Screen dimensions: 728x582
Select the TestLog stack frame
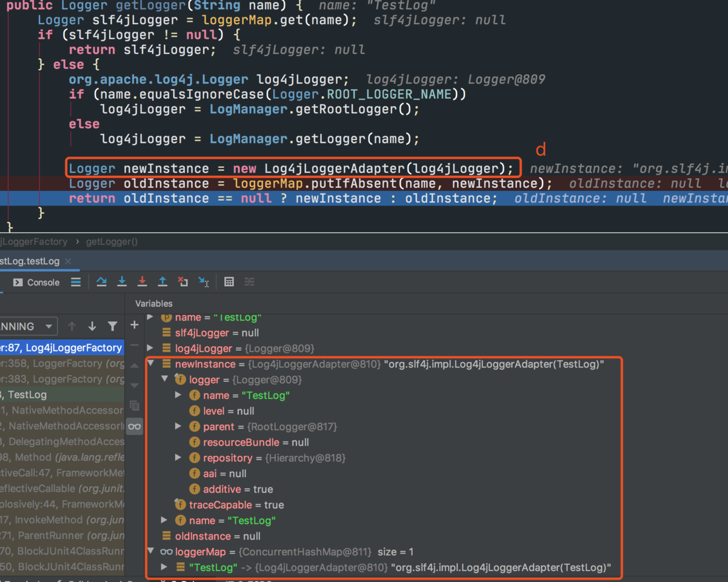pos(27,395)
